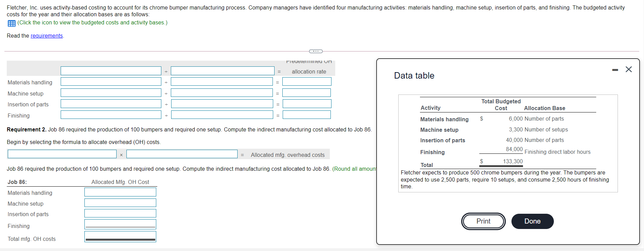
Task: Click Materials handling allocation rate result box
Action: (307, 82)
